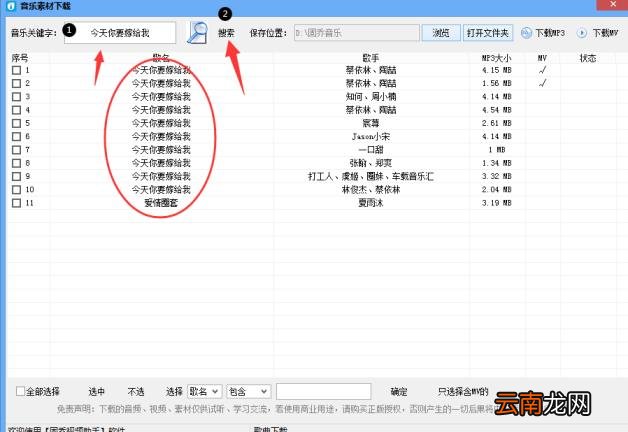
Task: Click singer 林俊杰、蔡依林 cell
Action: (371, 189)
